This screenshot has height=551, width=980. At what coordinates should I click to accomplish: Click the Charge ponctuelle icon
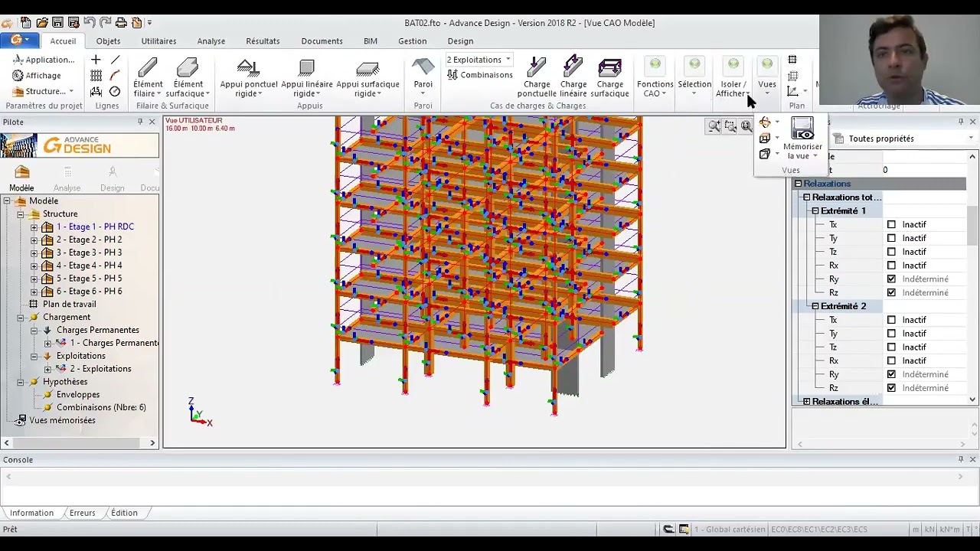tap(537, 67)
